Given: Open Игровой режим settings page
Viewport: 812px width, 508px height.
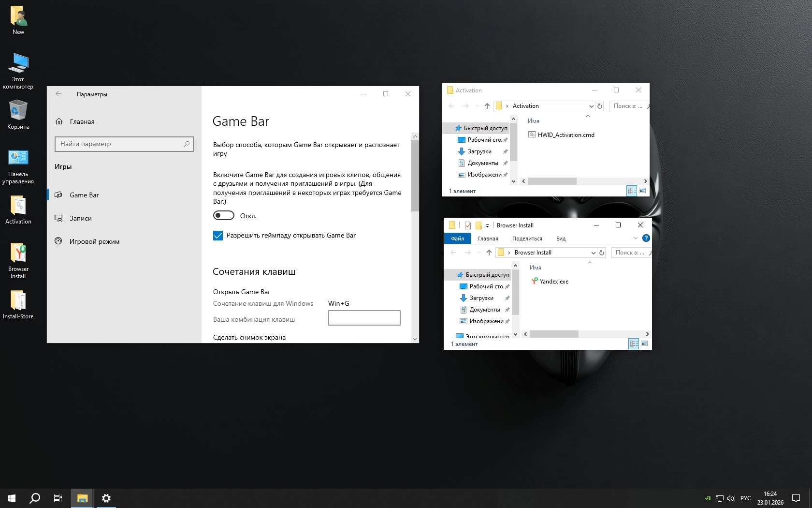Looking at the screenshot, I should click(94, 241).
